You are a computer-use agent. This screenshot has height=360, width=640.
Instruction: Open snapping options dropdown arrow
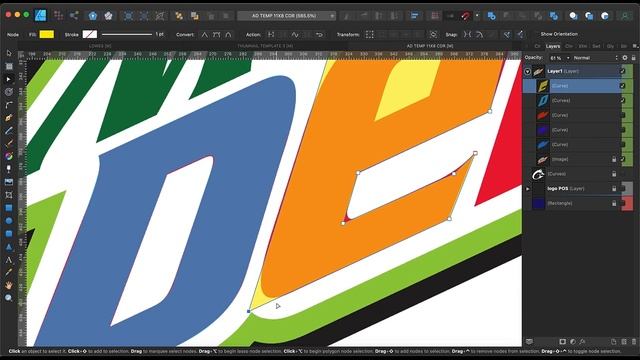point(477,16)
